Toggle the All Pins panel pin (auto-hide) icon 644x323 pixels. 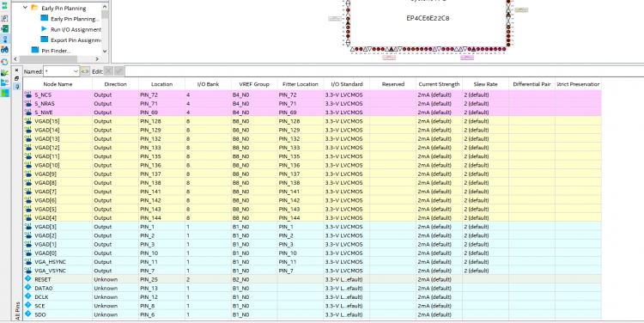17,86
